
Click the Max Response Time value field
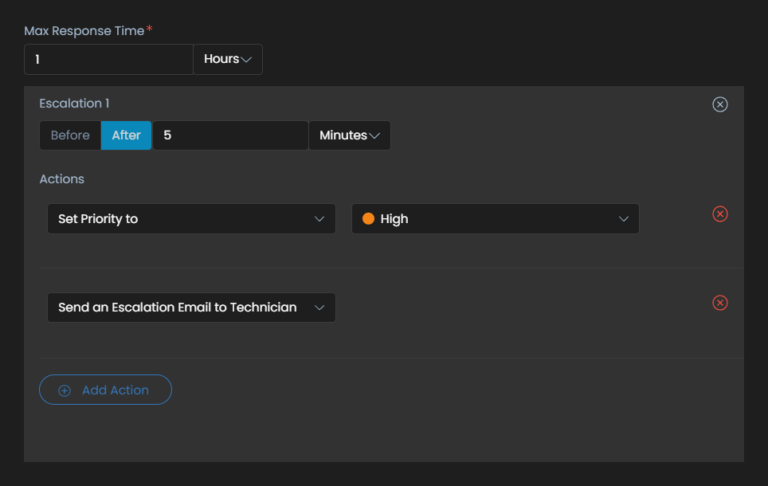pos(108,60)
